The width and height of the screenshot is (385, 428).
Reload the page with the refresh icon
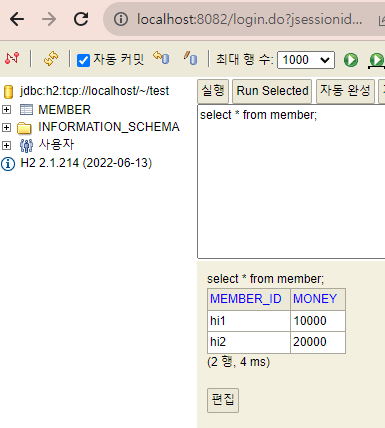pyautogui.click(x=81, y=19)
